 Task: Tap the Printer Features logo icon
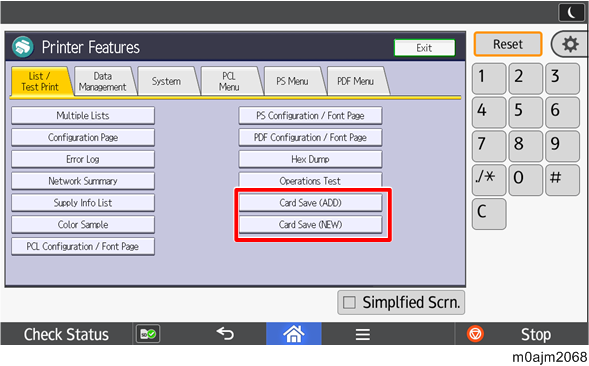point(23,47)
